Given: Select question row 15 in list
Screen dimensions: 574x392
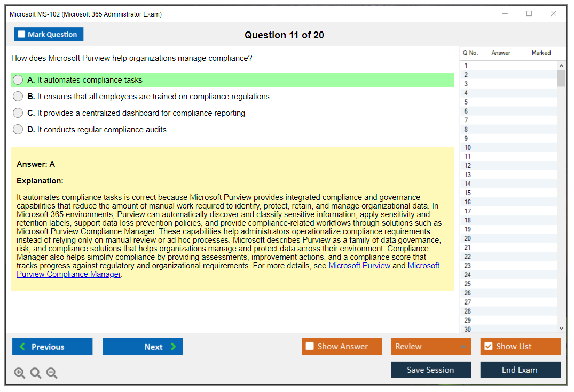Looking at the screenshot, I should (x=508, y=193).
